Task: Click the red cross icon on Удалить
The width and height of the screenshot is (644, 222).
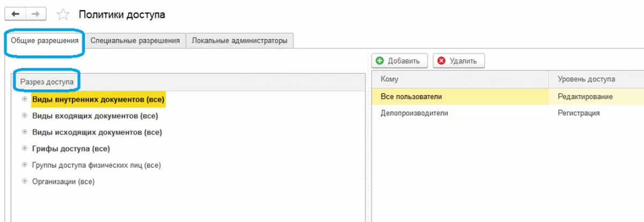Action: (442, 61)
